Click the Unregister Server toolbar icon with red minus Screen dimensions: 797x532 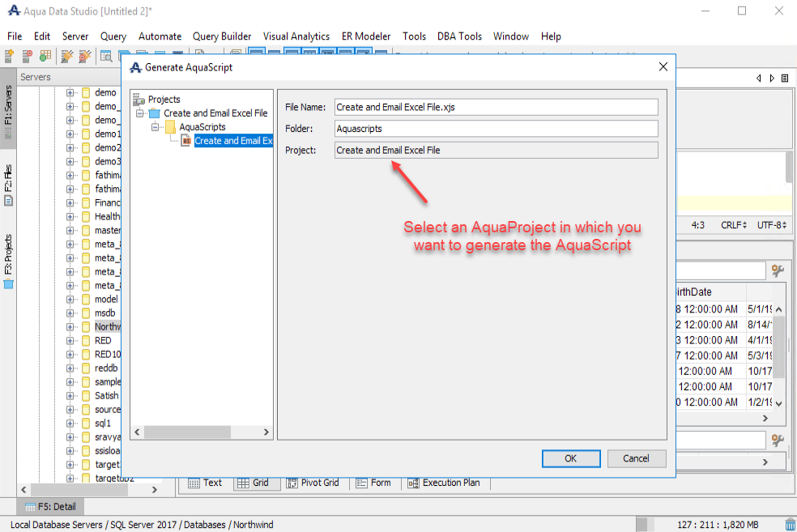(27, 56)
